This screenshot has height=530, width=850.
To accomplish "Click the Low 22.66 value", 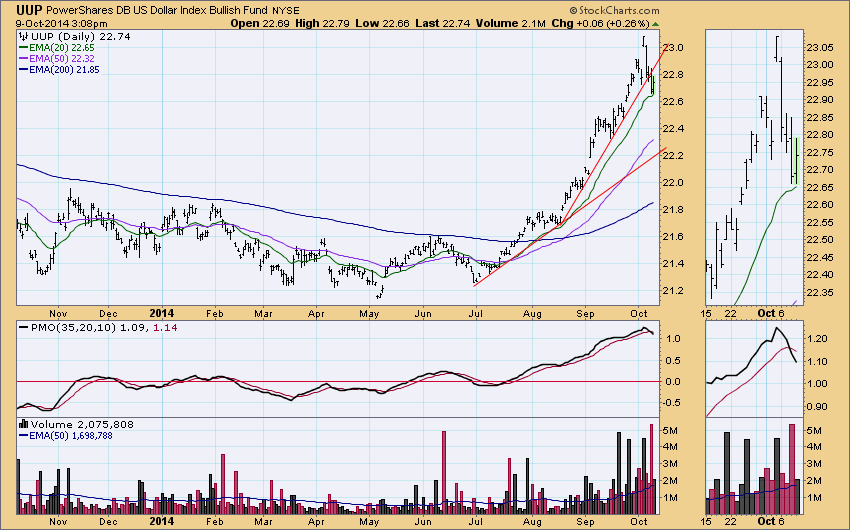I will 383,23.
